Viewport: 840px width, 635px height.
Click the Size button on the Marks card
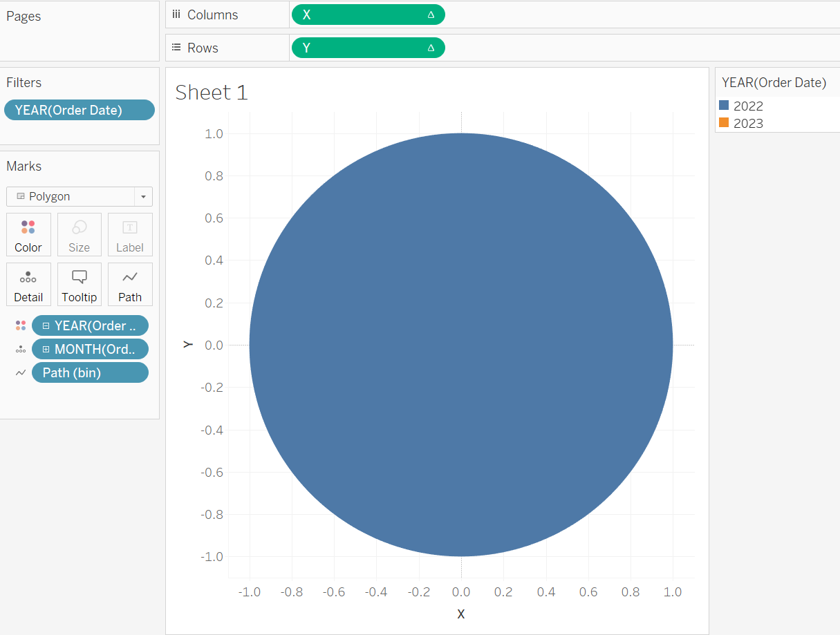(x=79, y=234)
